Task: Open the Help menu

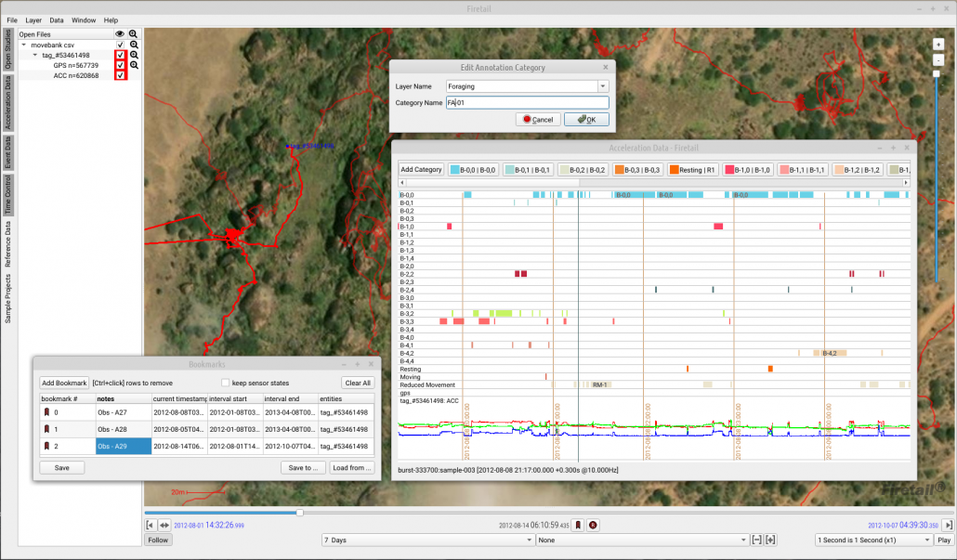Action: click(x=111, y=20)
